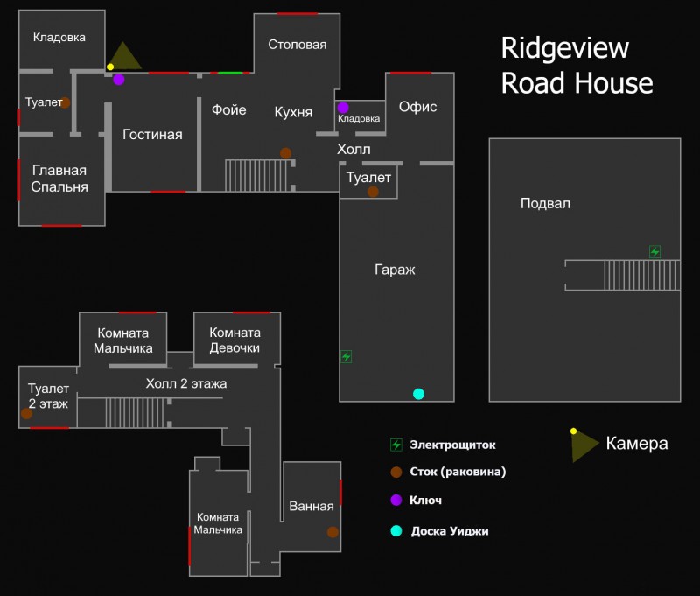Viewport: 700px width, 596px height.
Task: Click the sink dot in Туалет under Холл
Action: coord(373,192)
